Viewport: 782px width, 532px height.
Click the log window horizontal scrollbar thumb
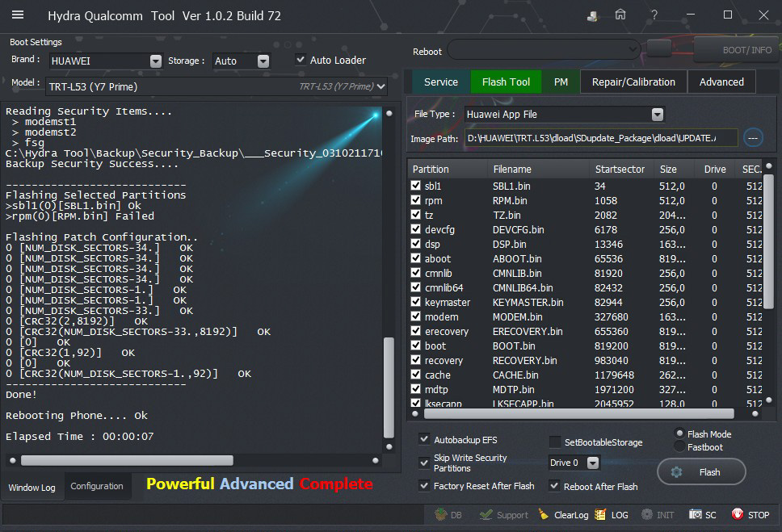pos(127,459)
